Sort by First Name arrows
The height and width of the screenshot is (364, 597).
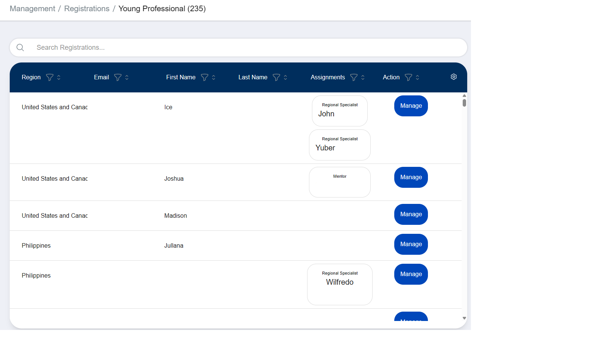tap(214, 77)
